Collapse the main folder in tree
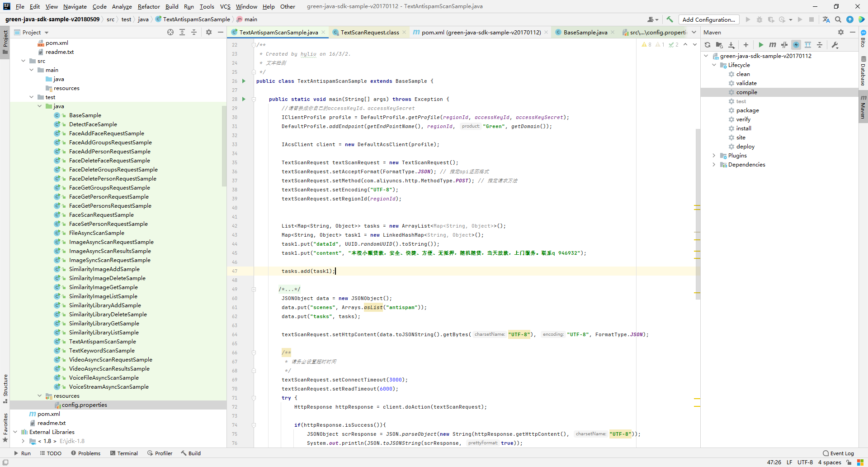This screenshot has height=467, width=868. (31, 70)
